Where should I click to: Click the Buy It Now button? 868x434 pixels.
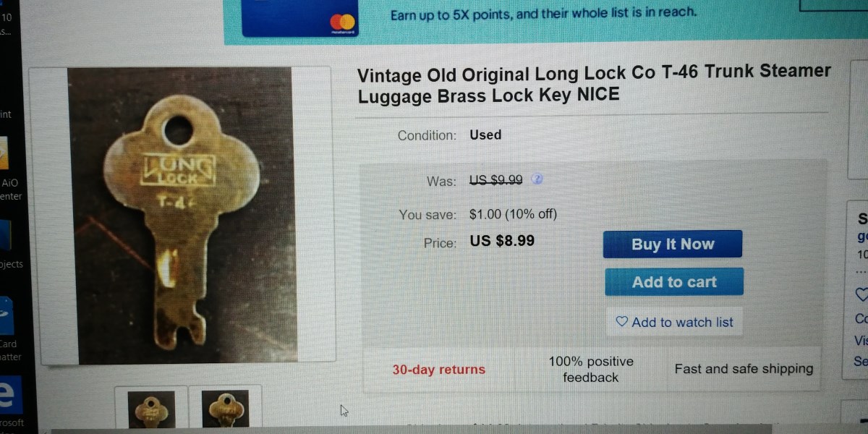point(673,244)
